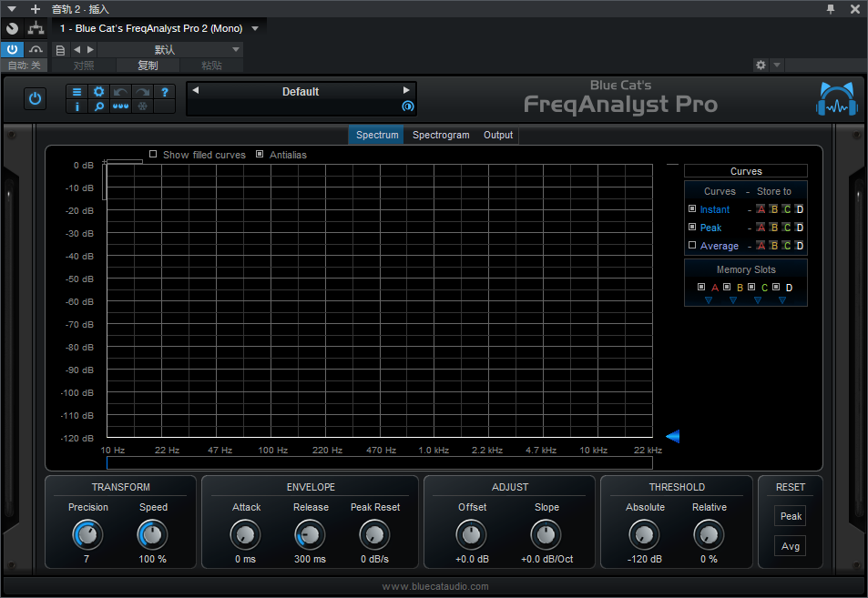
Task: Enable the Average curve checkbox
Action: coord(692,245)
